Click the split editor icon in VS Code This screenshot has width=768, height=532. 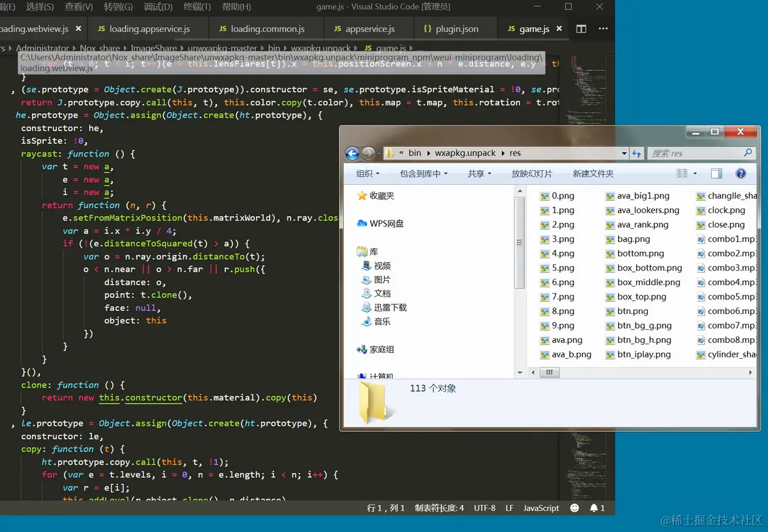click(x=581, y=29)
